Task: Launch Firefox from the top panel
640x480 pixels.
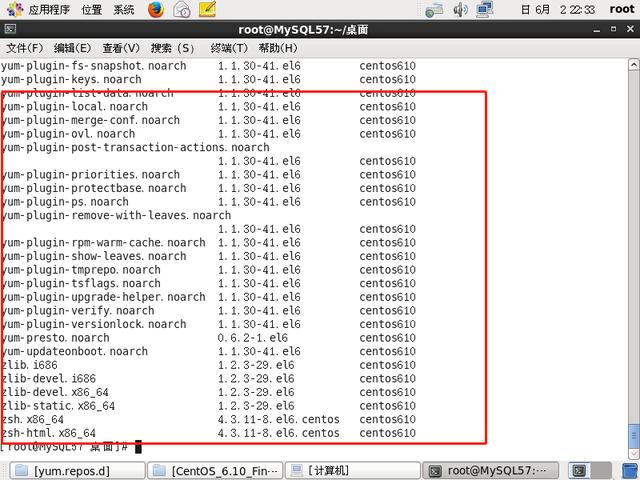Action: point(156,9)
